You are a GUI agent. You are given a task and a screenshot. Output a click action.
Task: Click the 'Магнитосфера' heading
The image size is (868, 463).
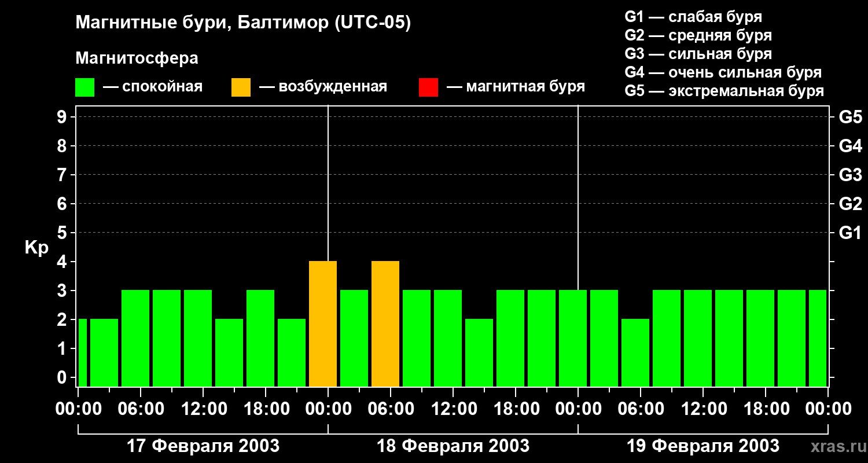point(137,58)
